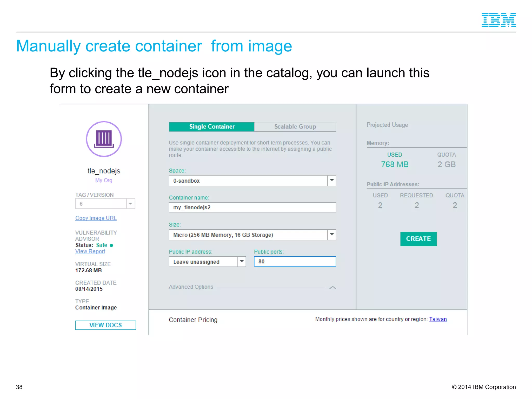Click the slide number 38
This screenshot has height=399, width=532.
19,387
